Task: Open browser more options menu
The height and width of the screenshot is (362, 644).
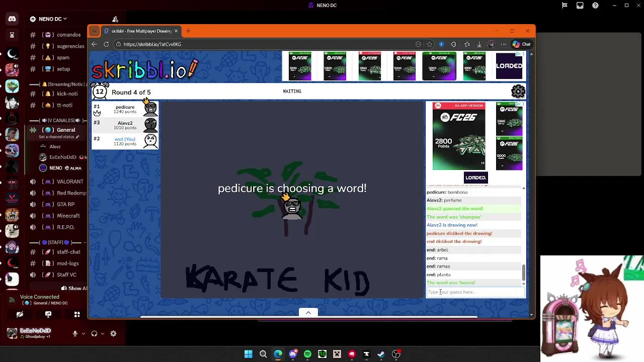Action: pyautogui.click(x=503, y=44)
